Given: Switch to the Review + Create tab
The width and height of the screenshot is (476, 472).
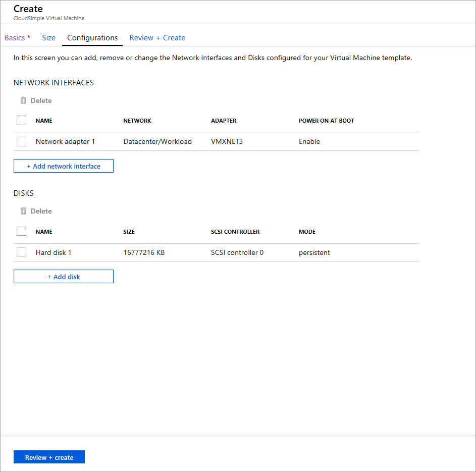Looking at the screenshot, I should 157,37.
